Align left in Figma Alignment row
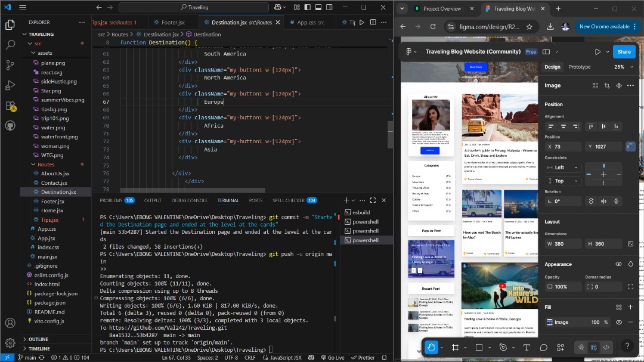The height and width of the screenshot is (362, 644). pos(551,126)
